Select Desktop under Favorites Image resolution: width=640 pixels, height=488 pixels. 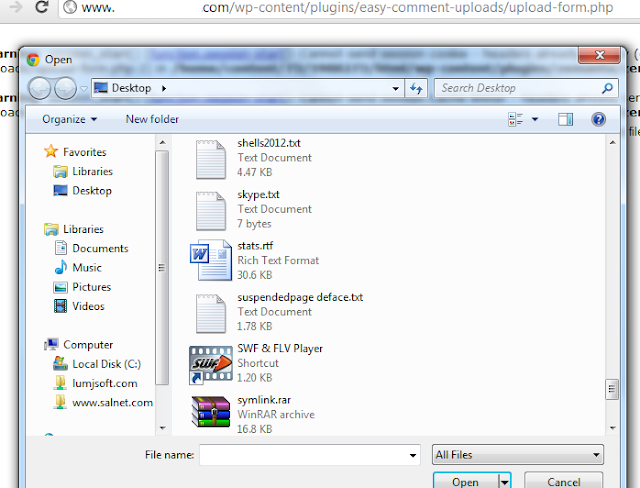pyautogui.click(x=92, y=191)
